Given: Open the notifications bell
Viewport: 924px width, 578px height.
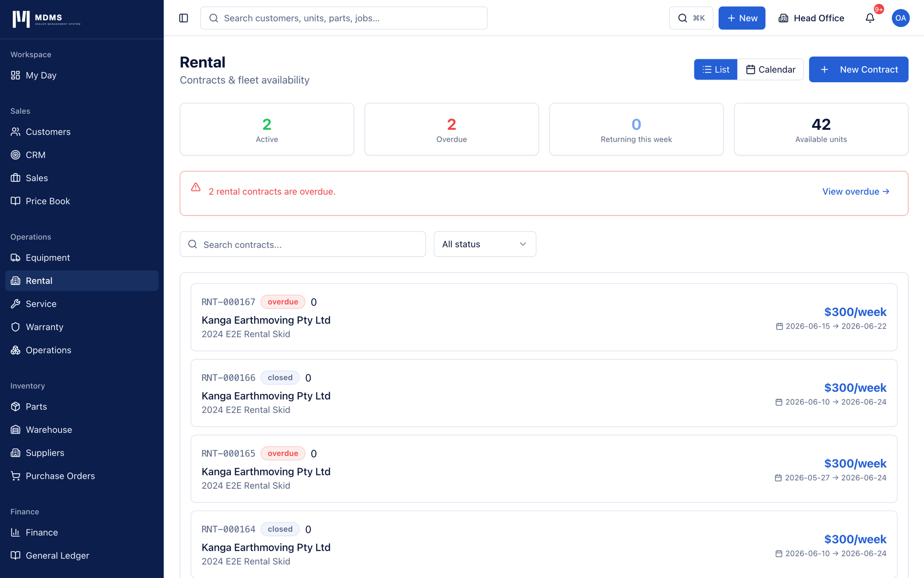Looking at the screenshot, I should coord(870,18).
